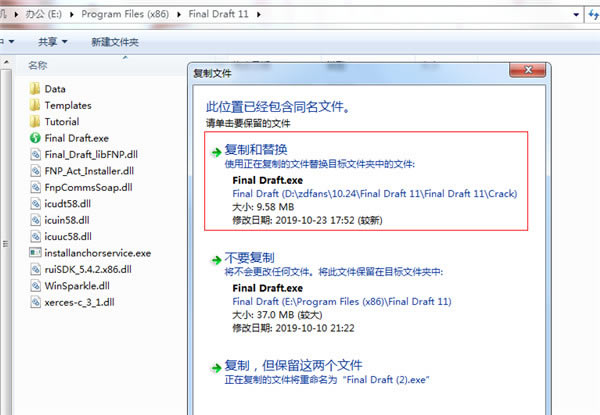Viewport: 600px width, 415px height.
Task: Click the Templates folder icon
Action: pos(35,105)
